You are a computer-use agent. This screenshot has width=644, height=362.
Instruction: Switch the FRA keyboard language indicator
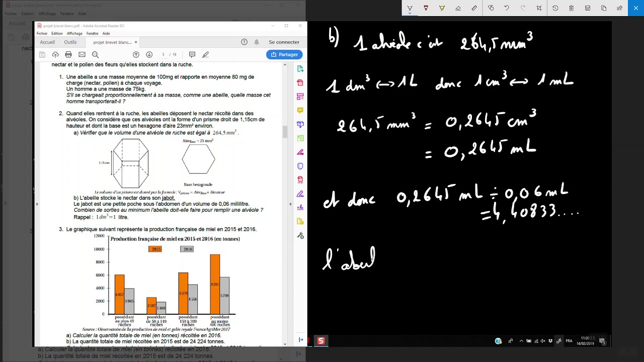pos(569,341)
